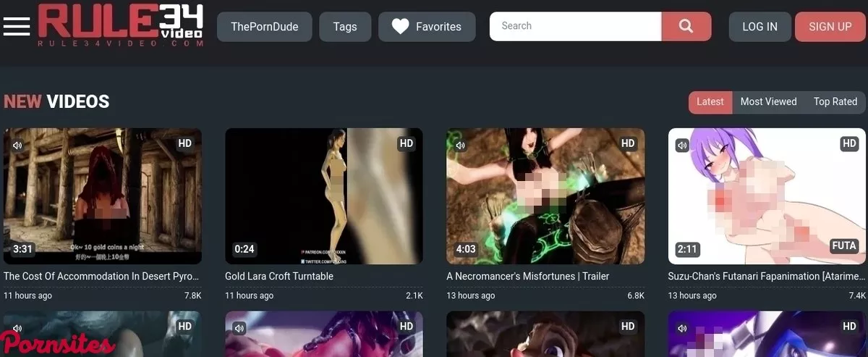Click into the Search input field
The image size is (868, 357).
coord(575,27)
